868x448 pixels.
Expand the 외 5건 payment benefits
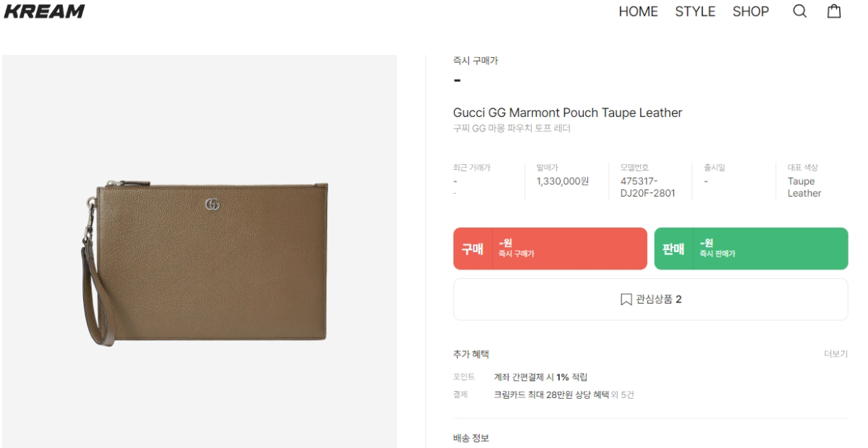(623, 395)
